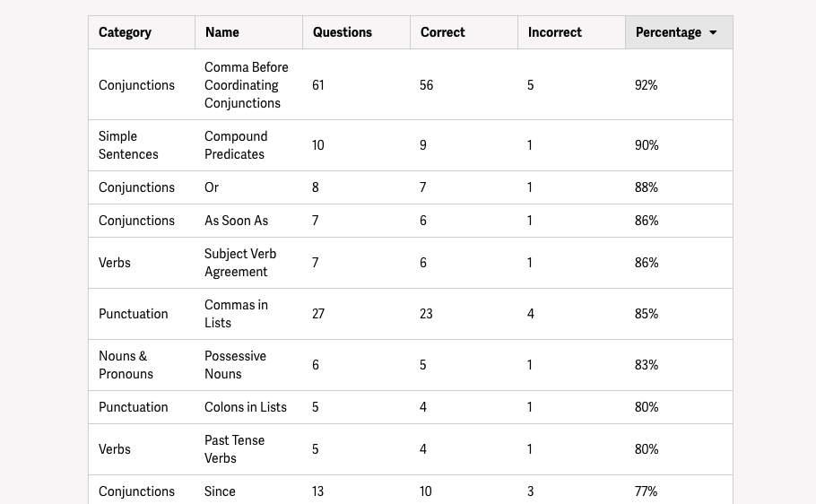Select Commas in Lists row name
Image resolution: width=816 pixels, height=504 pixels.
point(236,314)
